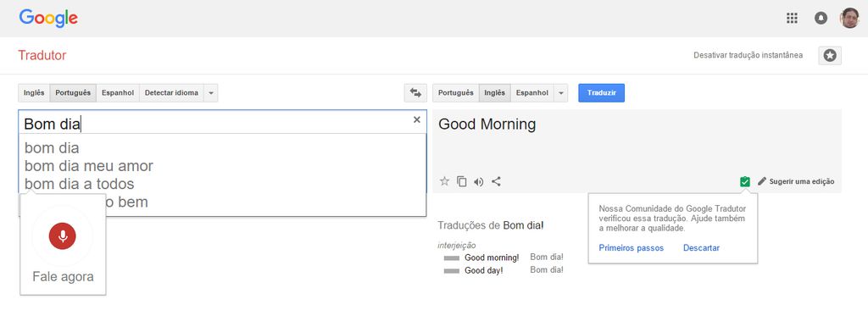The height and width of the screenshot is (310, 868).
Task: Click the green verified translation badge
Action: point(745,181)
